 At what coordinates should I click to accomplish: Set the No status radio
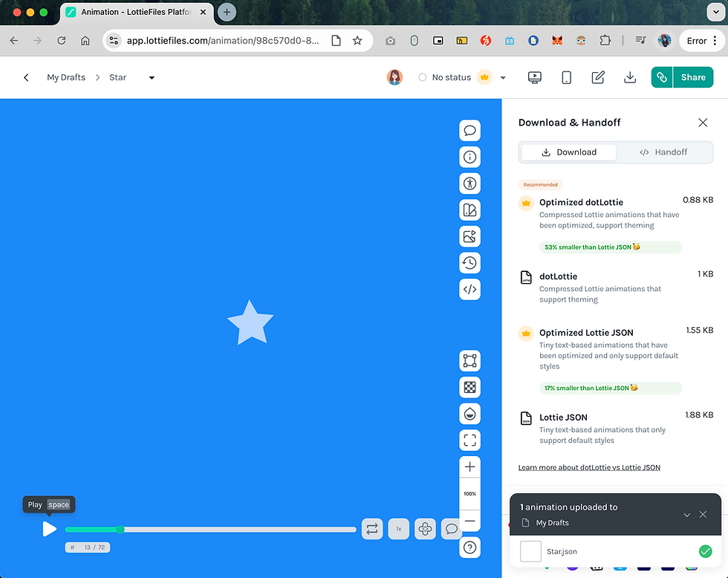(422, 77)
